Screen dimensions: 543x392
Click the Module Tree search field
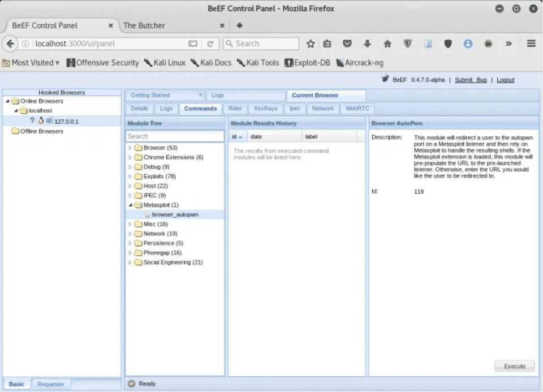(x=175, y=136)
